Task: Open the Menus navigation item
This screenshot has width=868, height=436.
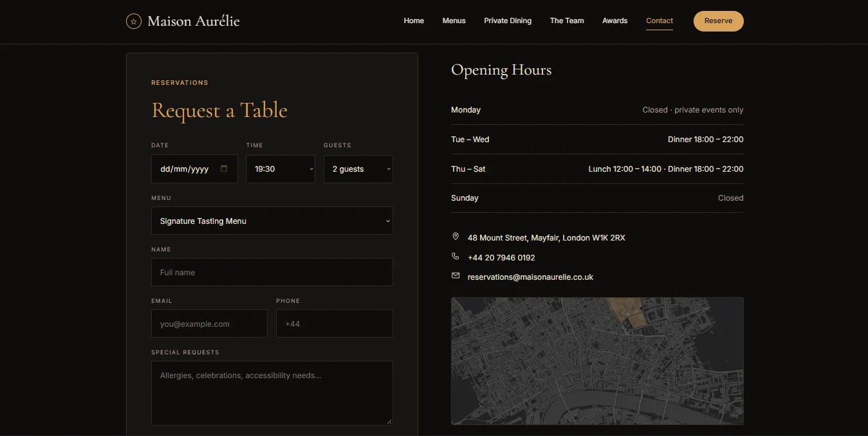Action: [x=454, y=21]
